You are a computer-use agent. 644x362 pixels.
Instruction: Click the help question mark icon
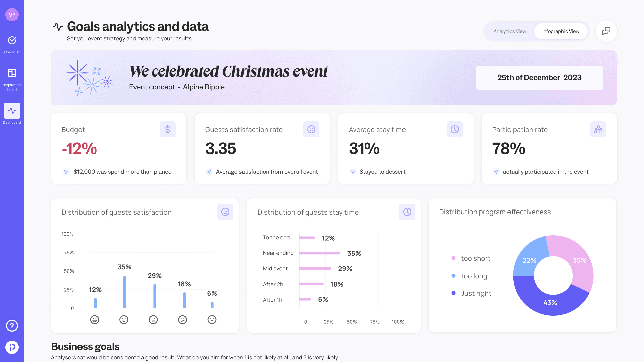(x=12, y=326)
